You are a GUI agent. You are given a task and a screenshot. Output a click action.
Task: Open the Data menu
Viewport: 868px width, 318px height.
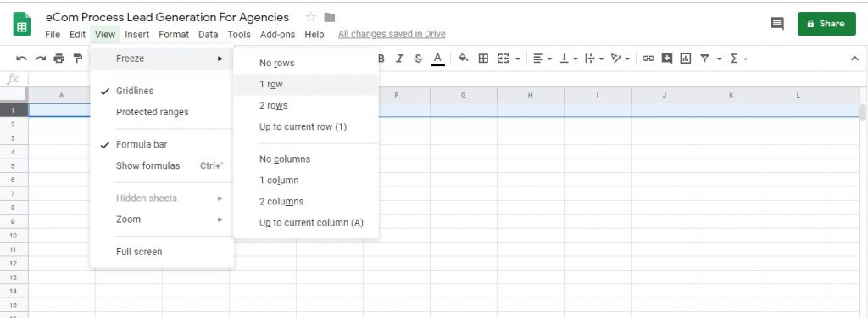coord(209,35)
